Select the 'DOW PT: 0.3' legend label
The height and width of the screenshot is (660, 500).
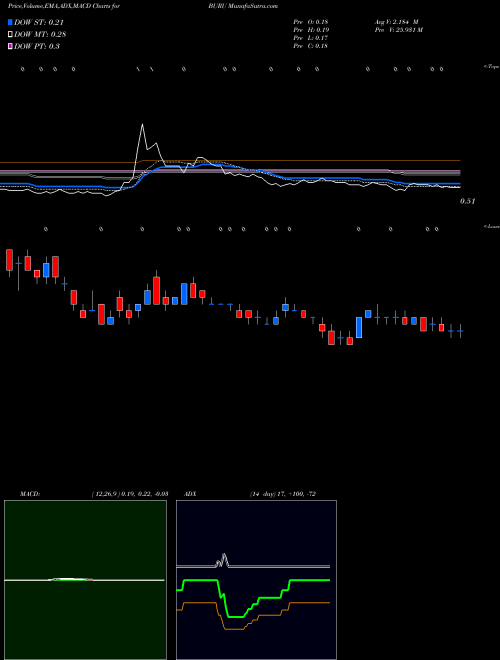[x=37, y=46]
